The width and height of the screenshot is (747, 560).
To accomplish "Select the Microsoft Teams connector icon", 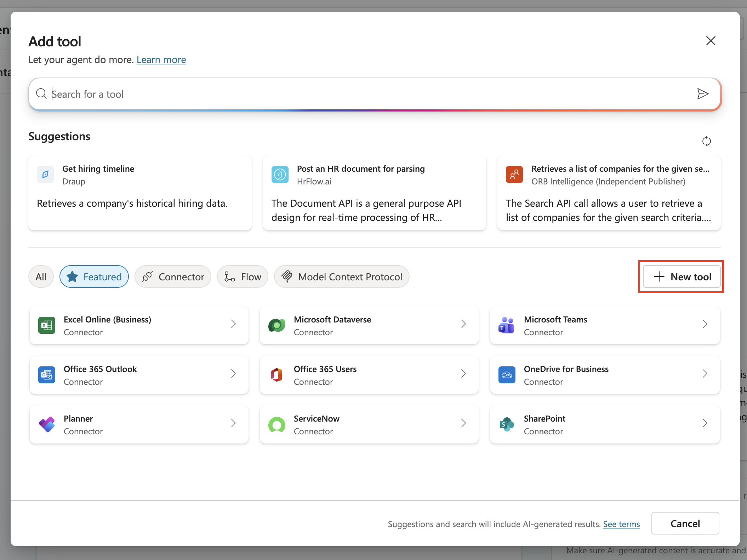I will [506, 325].
